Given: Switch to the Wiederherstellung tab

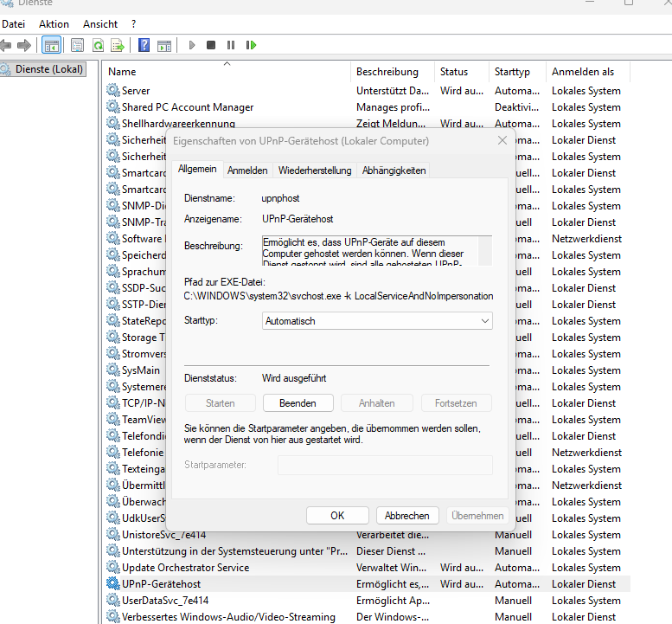Looking at the screenshot, I should [315, 170].
